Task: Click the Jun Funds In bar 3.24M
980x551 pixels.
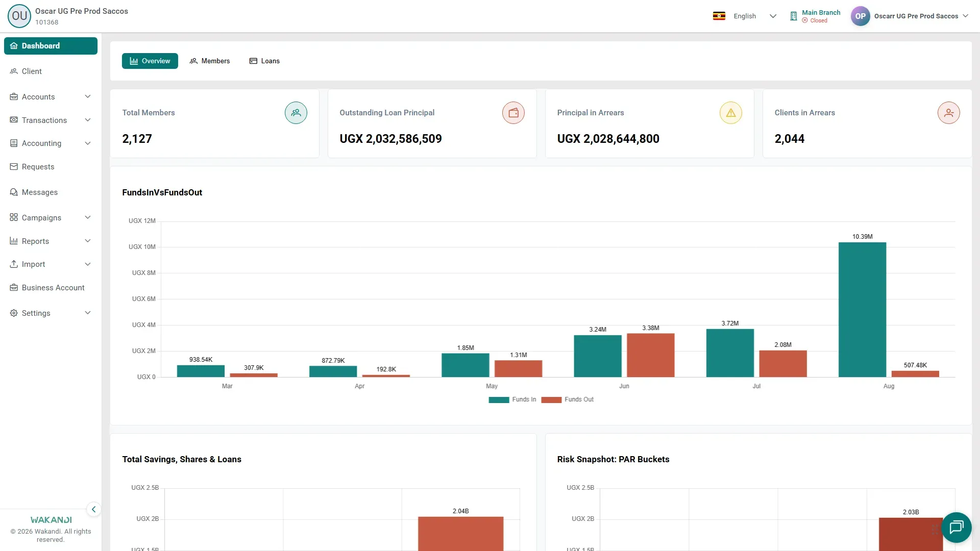Action: (598, 356)
